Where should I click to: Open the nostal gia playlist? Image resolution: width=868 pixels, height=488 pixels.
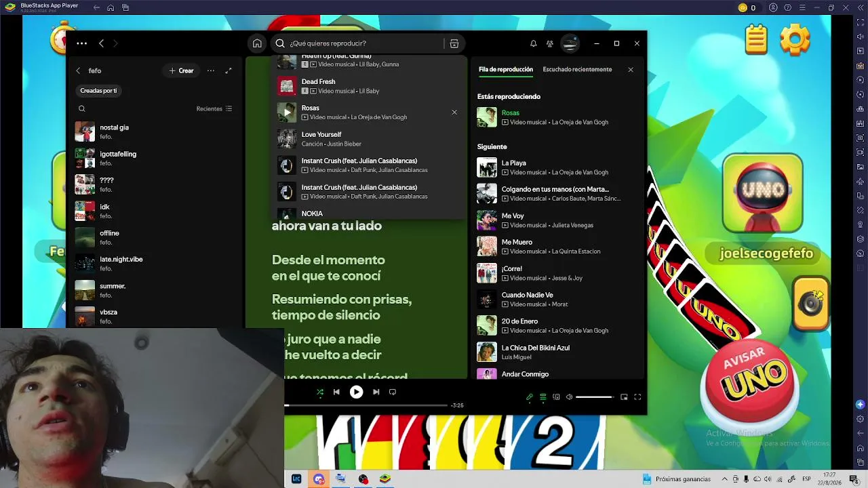coord(155,131)
